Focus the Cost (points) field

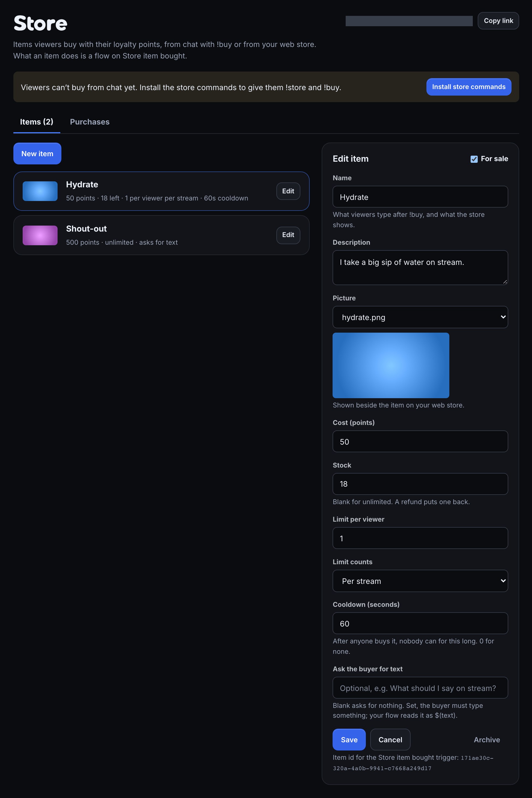click(420, 441)
